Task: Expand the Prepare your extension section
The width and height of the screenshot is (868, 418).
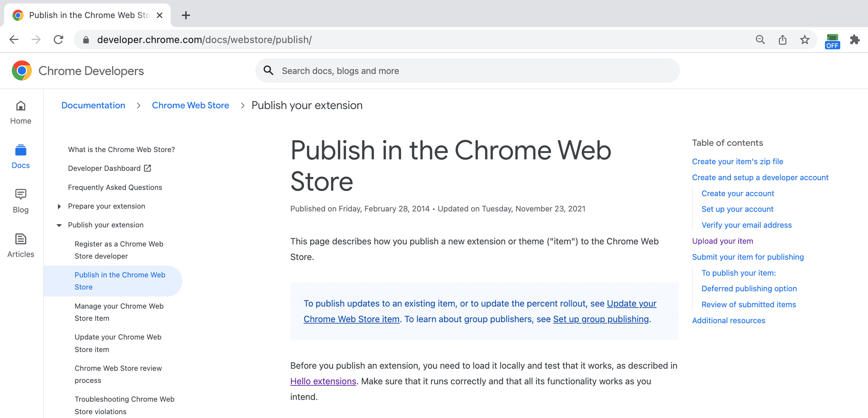Action: (x=59, y=206)
